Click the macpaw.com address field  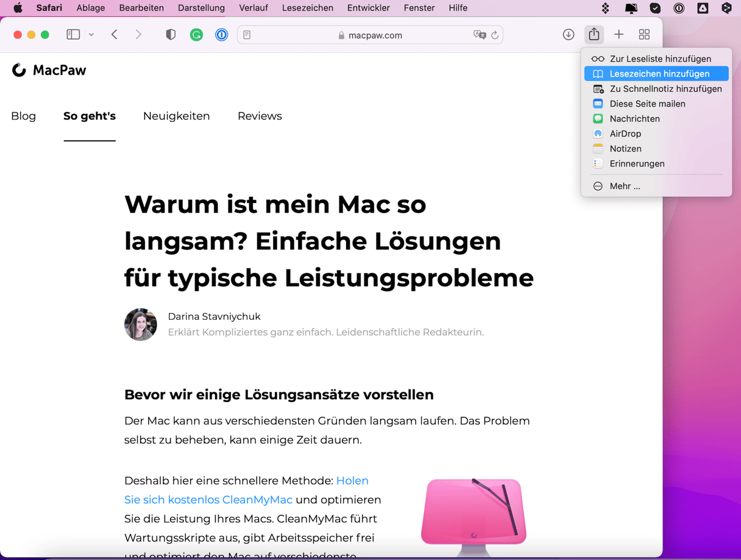(x=370, y=35)
